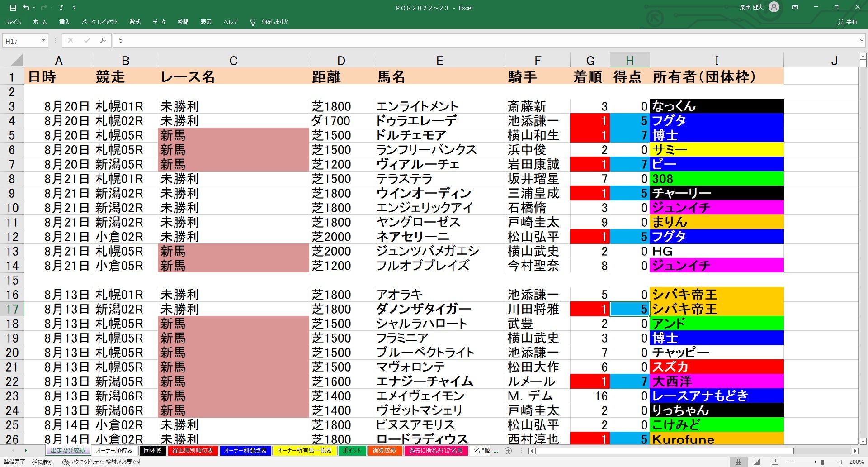Screen dimensions: 868x467
Task: Click the lightbulb 'Tell me' icon
Action: [x=253, y=22]
